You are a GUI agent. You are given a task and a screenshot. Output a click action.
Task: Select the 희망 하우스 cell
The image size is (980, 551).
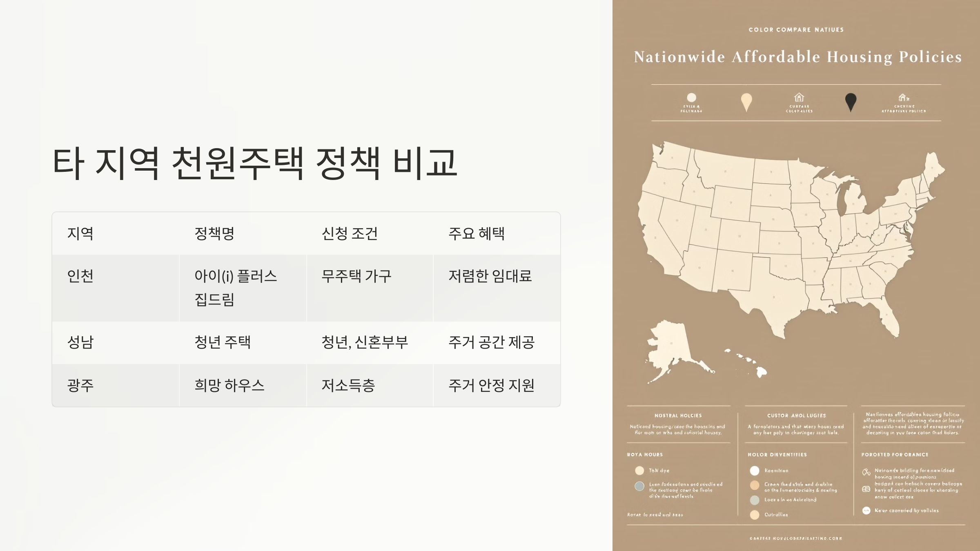(229, 385)
